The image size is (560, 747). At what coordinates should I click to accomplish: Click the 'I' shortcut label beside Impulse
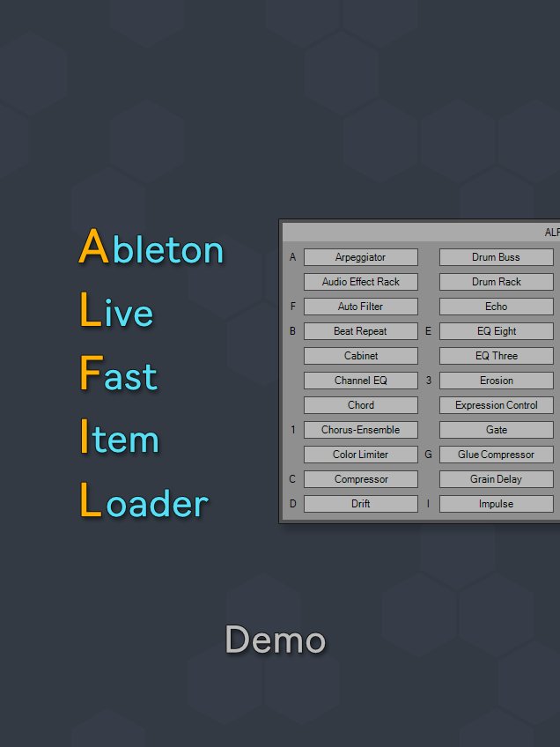[x=428, y=504]
